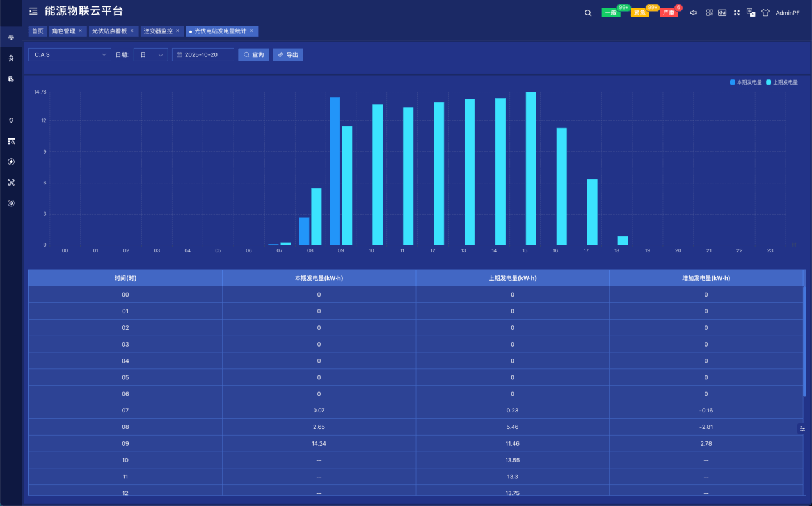The width and height of the screenshot is (812, 506).
Task: Click the 查询 query button
Action: click(x=253, y=55)
